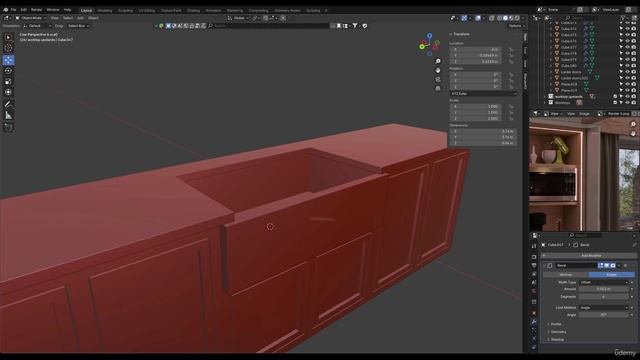Screen dimensions: 640x360
Task: Click the Bevel modifier name field
Action: (x=576, y=266)
